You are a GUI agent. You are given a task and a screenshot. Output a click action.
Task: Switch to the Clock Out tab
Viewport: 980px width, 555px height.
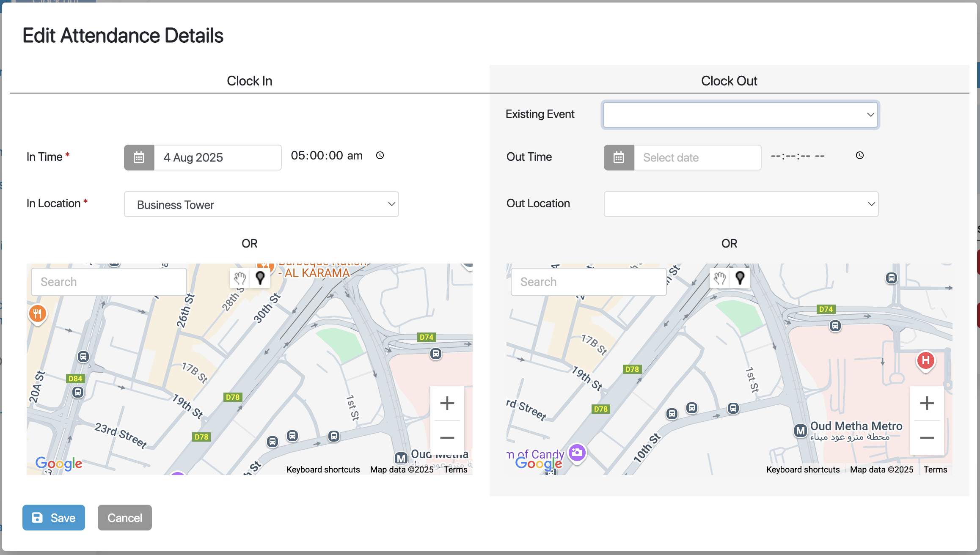point(729,81)
